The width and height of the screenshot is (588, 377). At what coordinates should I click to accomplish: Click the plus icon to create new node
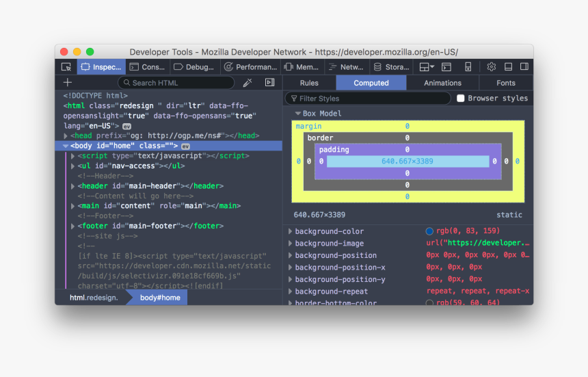68,83
